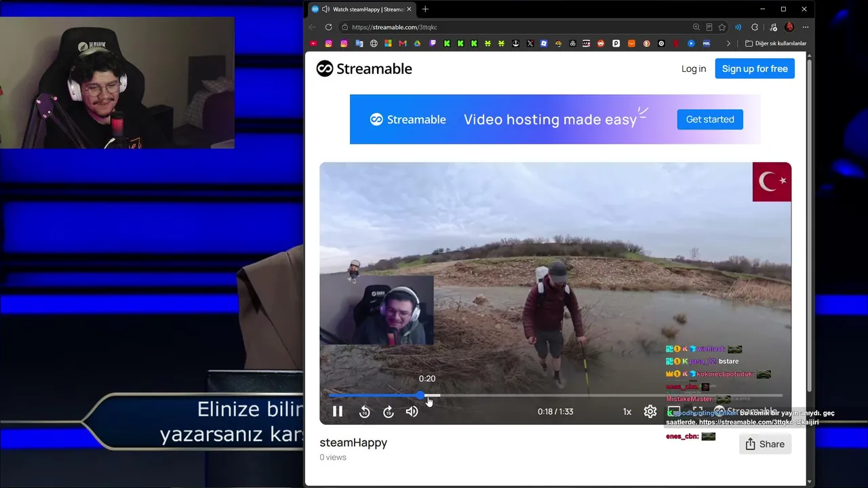Share the steamHappy video
This screenshot has height=488, width=868.
click(765, 444)
